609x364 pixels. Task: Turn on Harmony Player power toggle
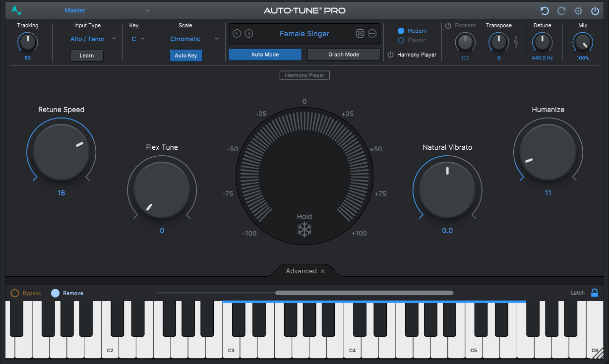click(x=390, y=55)
